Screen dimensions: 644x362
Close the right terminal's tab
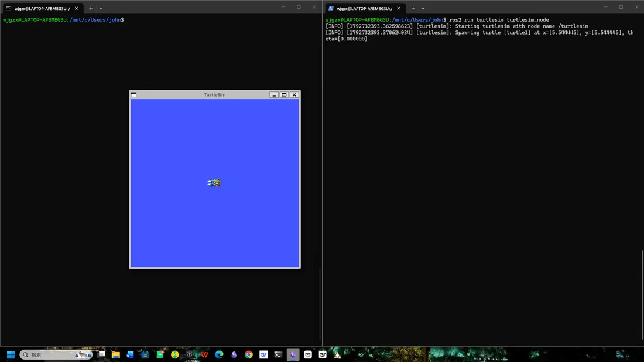pos(399,8)
